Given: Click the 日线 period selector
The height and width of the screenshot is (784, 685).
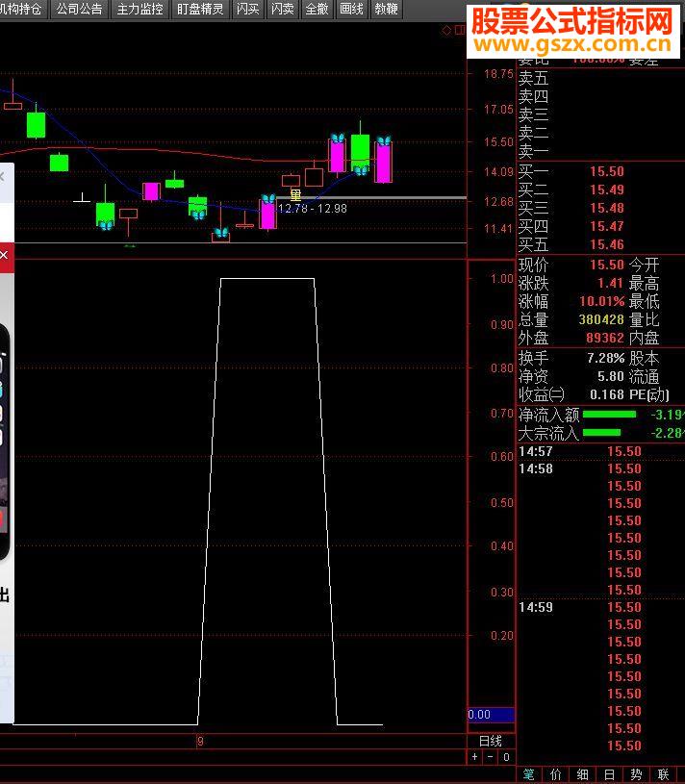Looking at the screenshot, I should (x=491, y=741).
